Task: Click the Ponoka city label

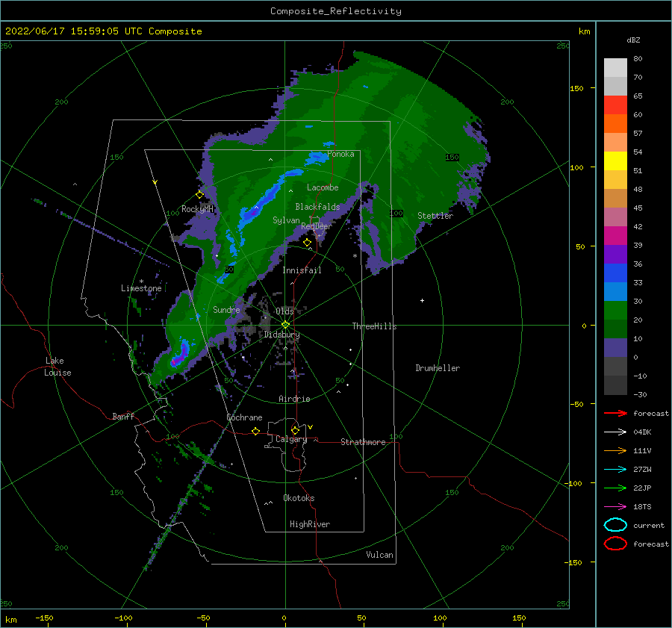Action: pos(340,154)
